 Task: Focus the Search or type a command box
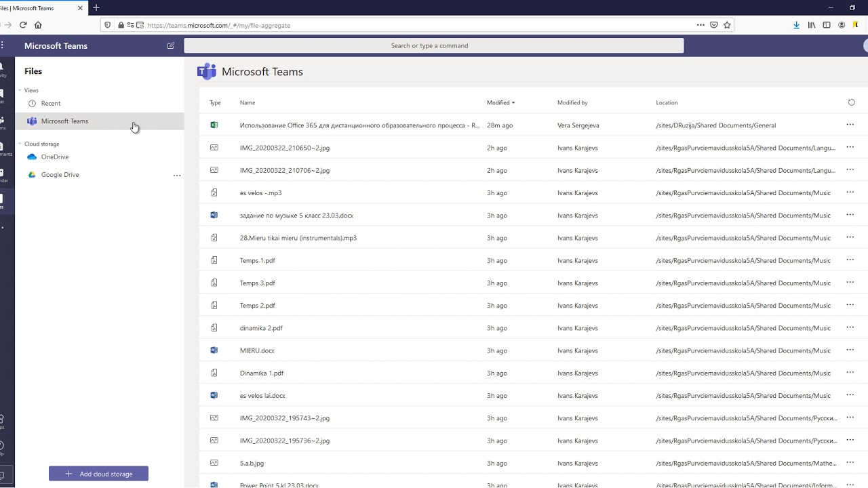[433, 45]
